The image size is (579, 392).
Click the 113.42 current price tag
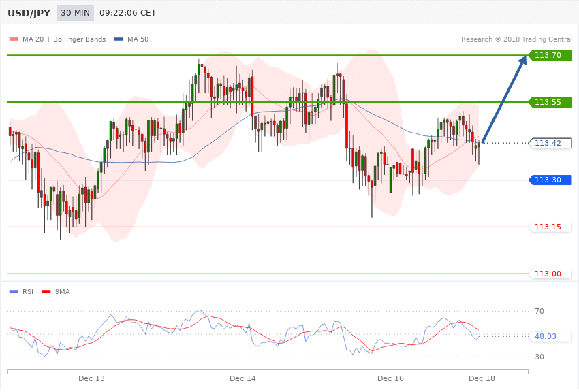point(550,143)
